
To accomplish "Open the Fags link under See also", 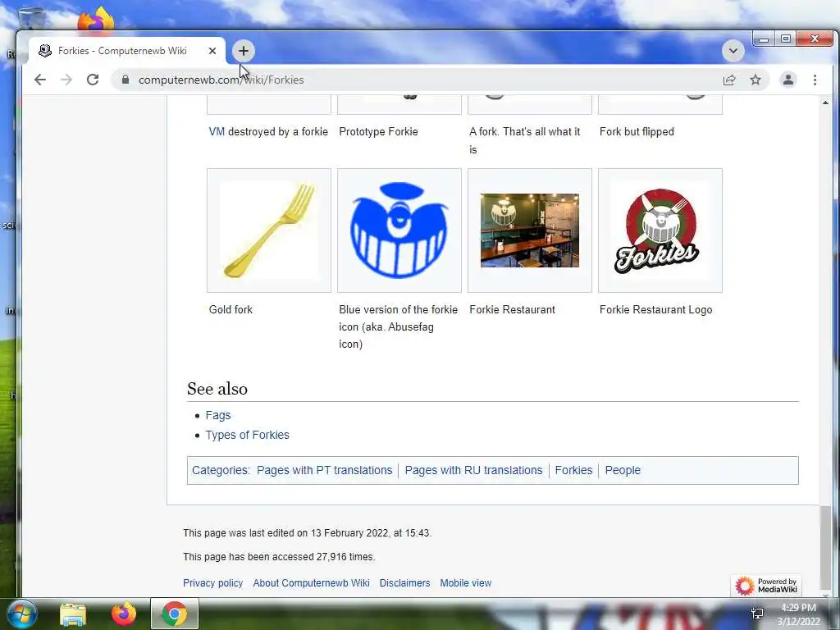I will point(218,415).
